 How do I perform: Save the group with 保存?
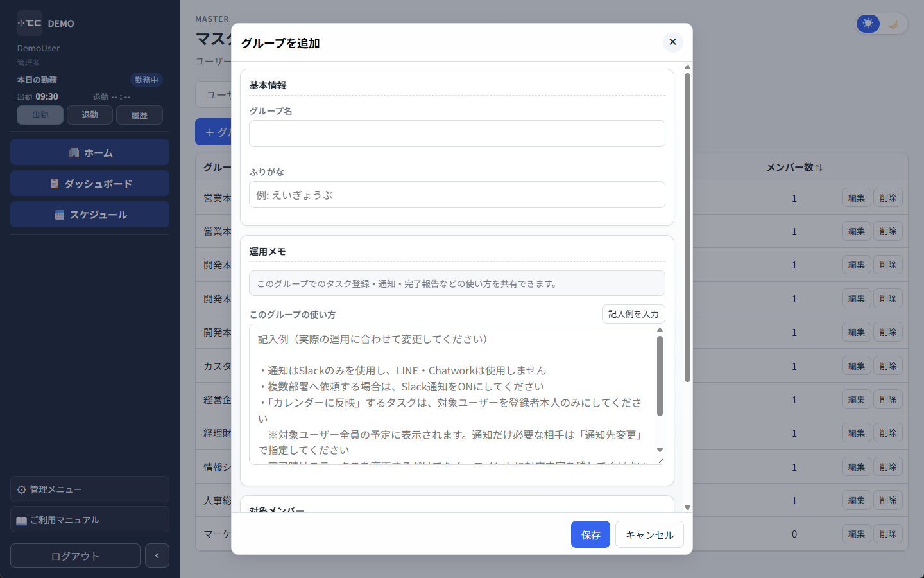pos(590,534)
